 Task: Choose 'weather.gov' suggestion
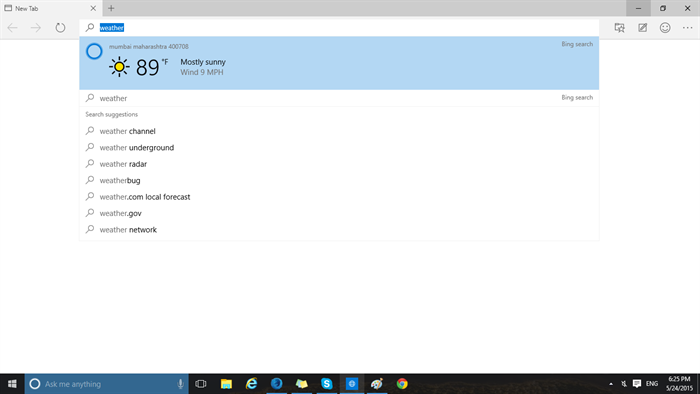(x=339, y=213)
